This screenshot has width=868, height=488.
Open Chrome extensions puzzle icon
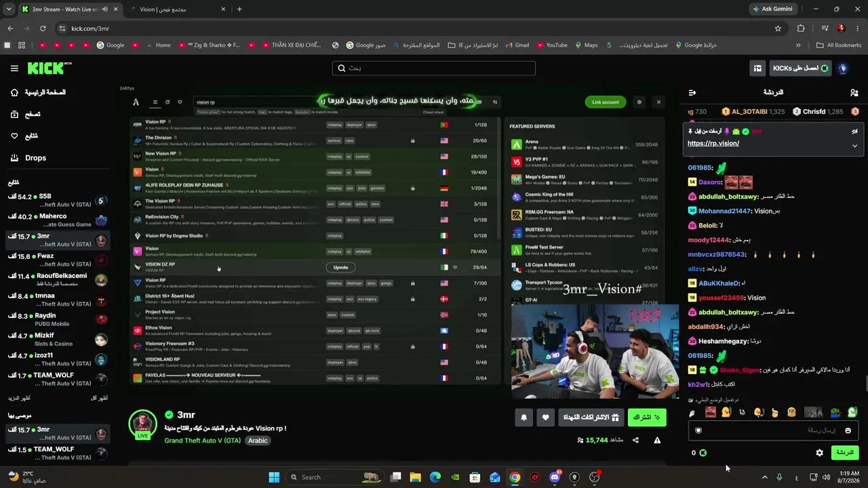(x=801, y=28)
